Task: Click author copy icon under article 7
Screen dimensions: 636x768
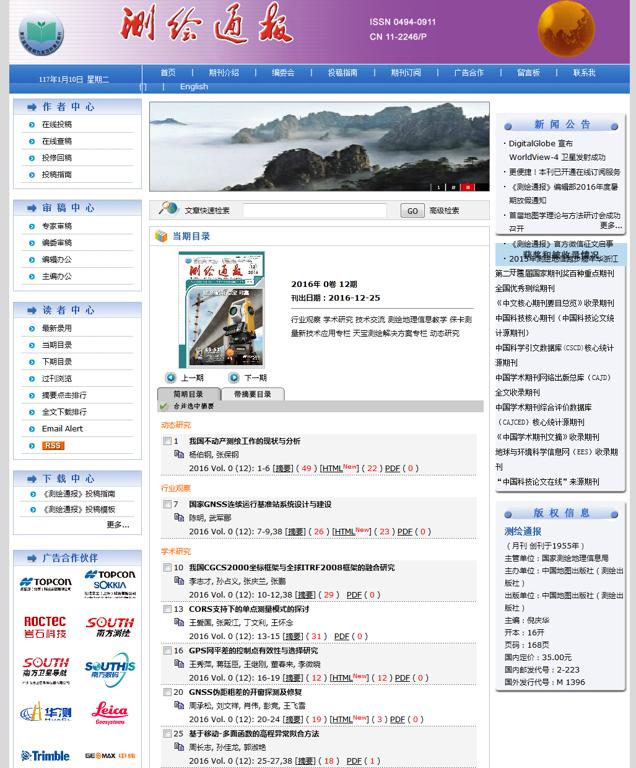Action: (x=179, y=518)
